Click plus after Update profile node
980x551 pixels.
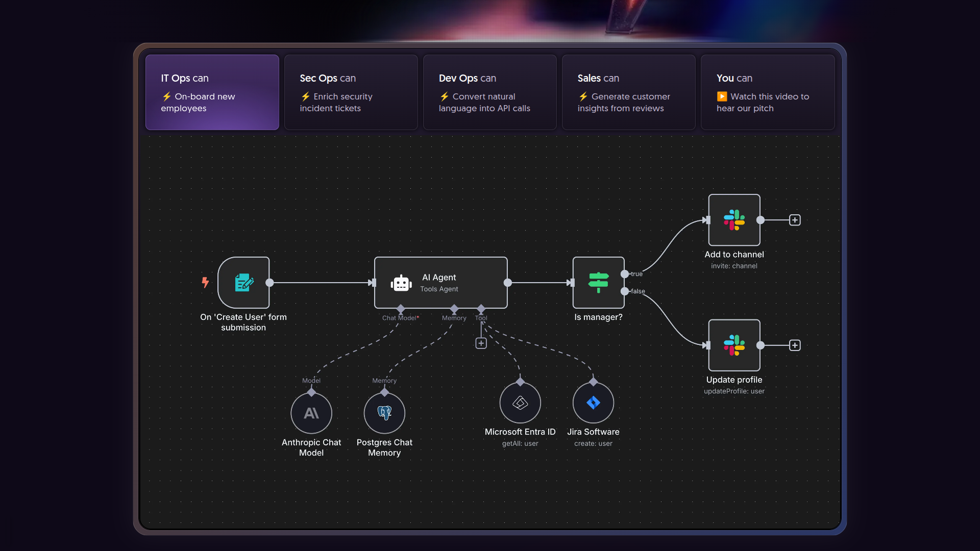click(795, 345)
